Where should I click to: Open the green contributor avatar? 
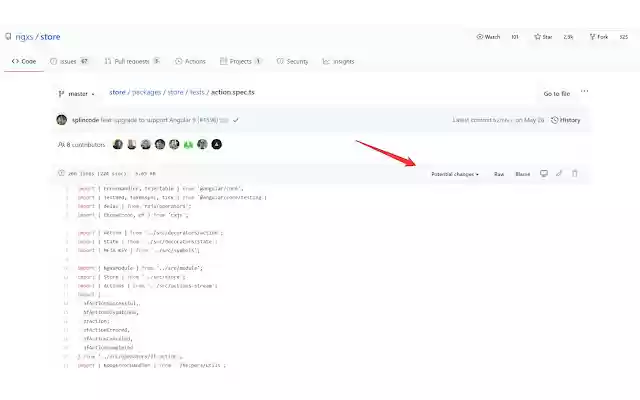pos(188,144)
